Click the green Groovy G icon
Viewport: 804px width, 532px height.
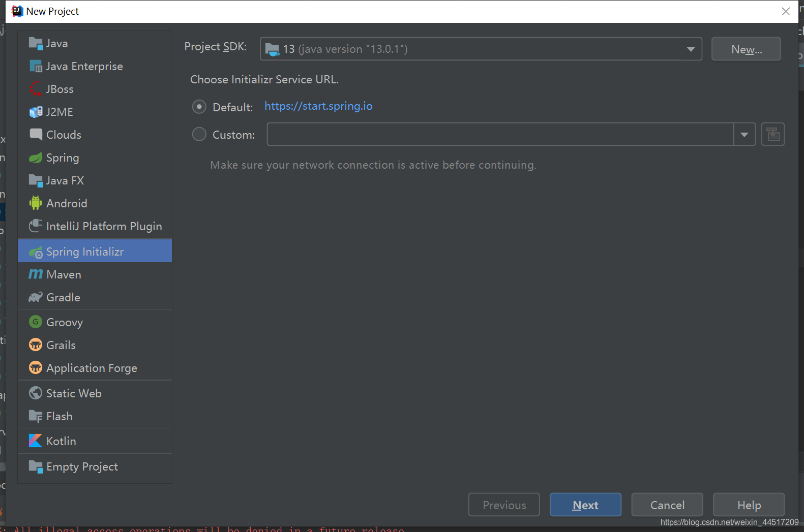click(x=36, y=322)
